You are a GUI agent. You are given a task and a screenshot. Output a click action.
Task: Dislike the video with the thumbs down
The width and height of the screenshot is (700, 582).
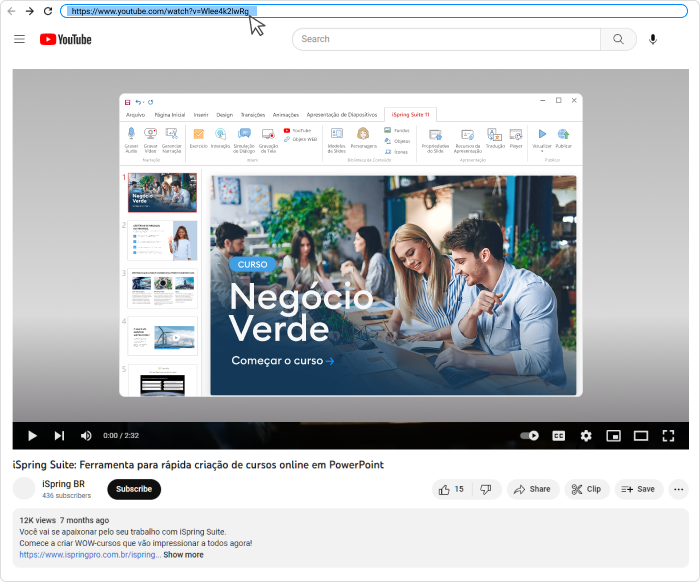click(x=486, y=490)
